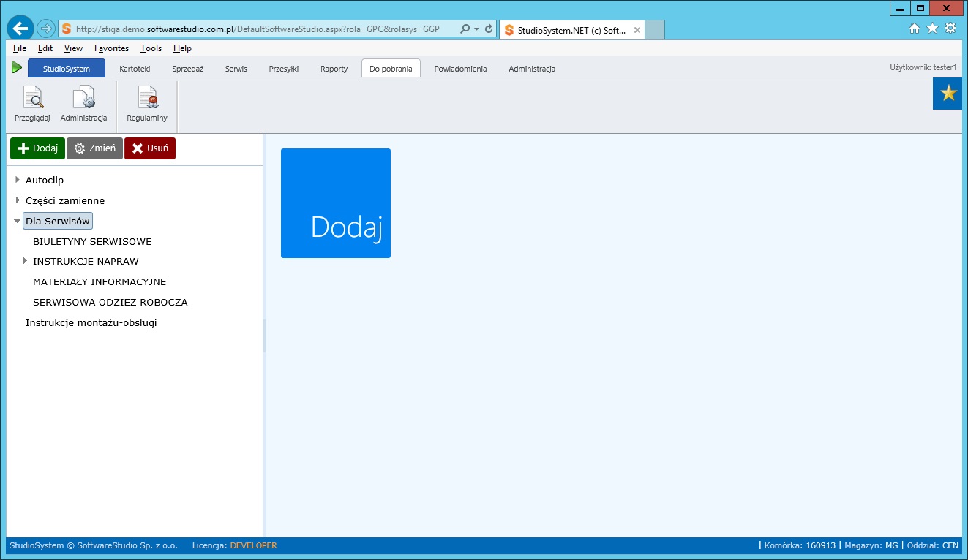Open the Kartoteki tab
Viewport: 968px width, 560px height.
(x=135, y=69)
